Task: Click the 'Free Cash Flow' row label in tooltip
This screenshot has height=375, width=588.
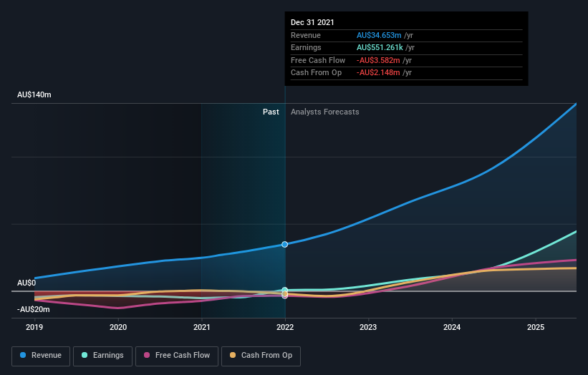Action: [x=318, y=60]
